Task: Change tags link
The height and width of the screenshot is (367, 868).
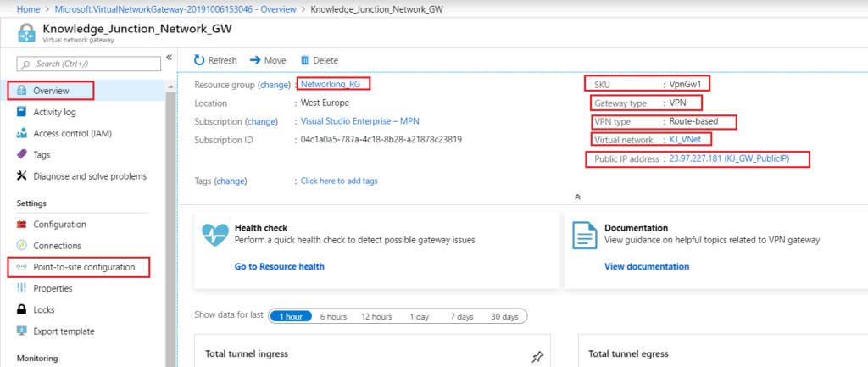Action: [x=231, y=181]
